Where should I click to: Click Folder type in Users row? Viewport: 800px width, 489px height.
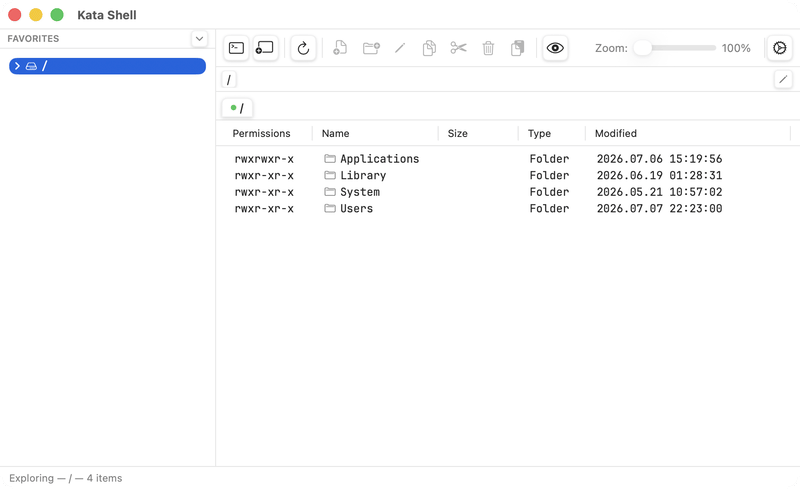coord(549,208)
